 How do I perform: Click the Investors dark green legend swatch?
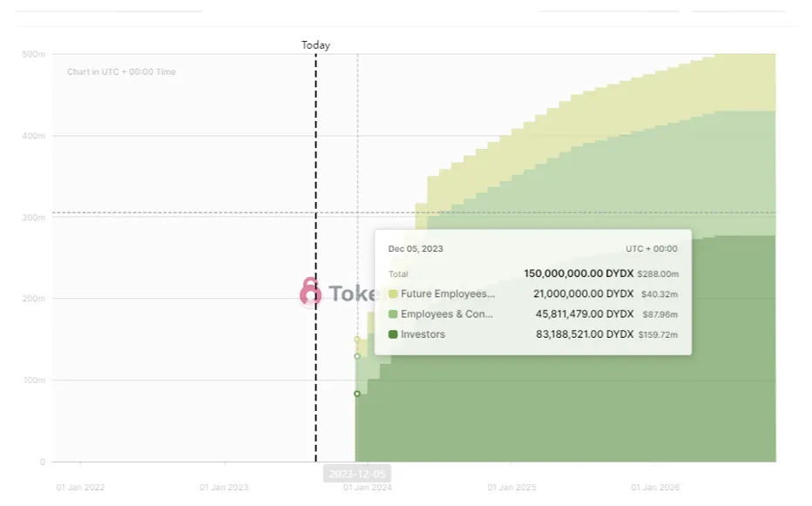pyautogui.click(x=393, y=334)
